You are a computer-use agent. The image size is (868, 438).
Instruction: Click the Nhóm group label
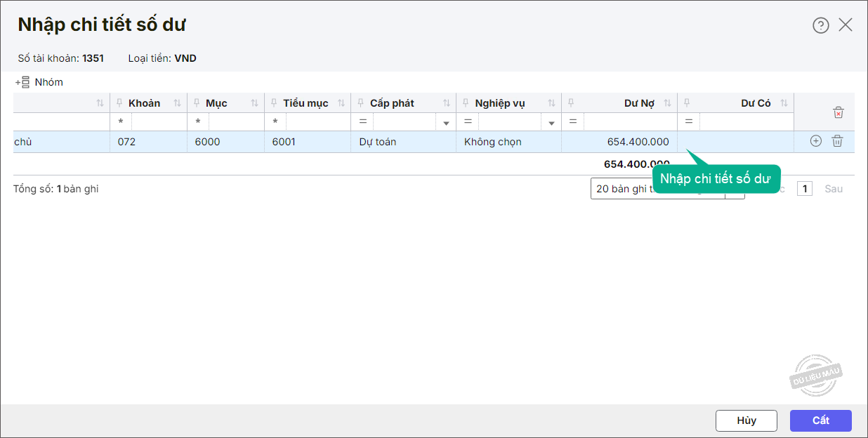point(49,82)
